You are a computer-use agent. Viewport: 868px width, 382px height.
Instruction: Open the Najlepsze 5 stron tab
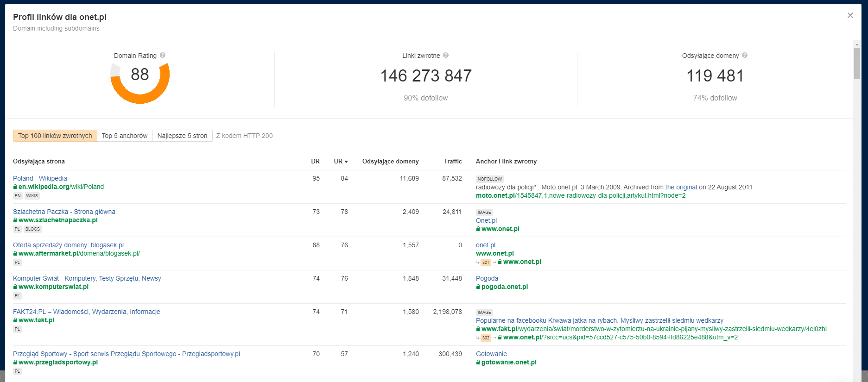[x=182, y=136]
